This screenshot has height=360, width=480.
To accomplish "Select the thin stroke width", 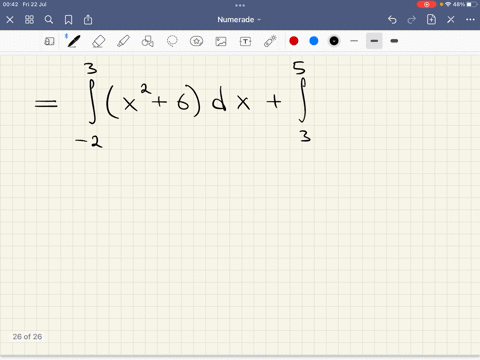I will (x=354, y=41).
